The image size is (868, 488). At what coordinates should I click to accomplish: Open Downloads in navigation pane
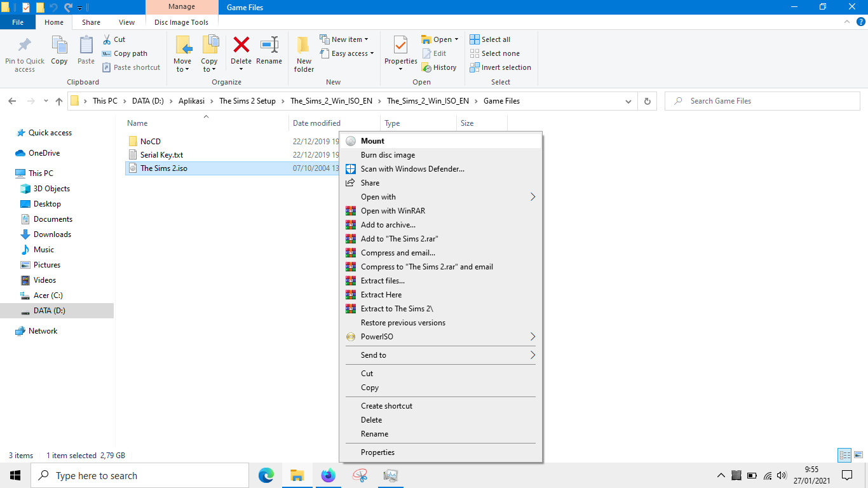tap(52, 234)
